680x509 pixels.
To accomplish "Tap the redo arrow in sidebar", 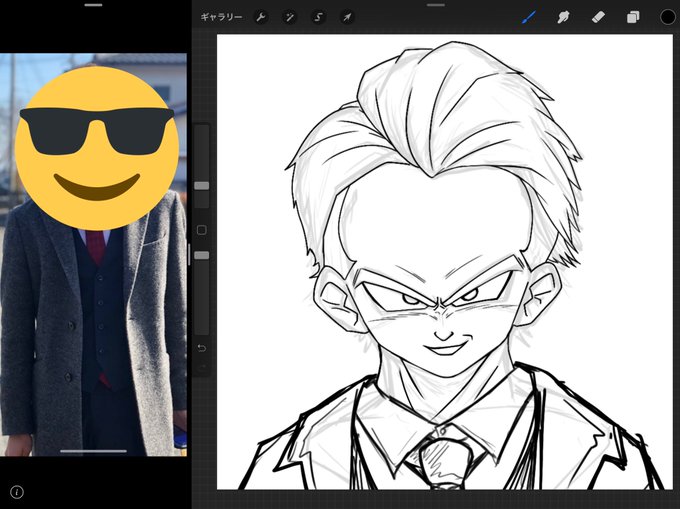I will point(202,367).
